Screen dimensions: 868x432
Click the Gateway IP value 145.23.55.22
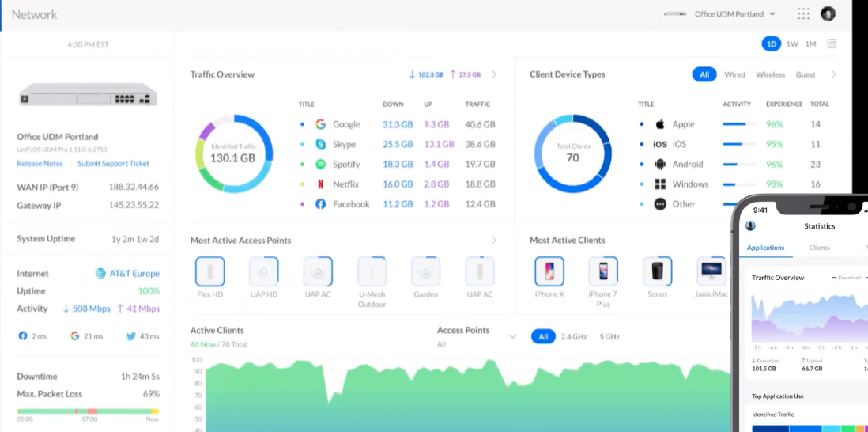tap(134, 205)
